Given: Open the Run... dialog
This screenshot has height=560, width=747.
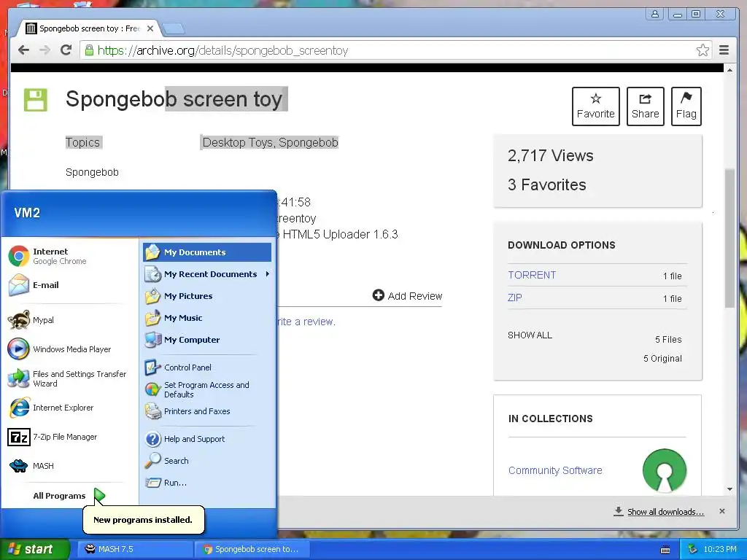Looking at the screenshot, I should [206, 483].
